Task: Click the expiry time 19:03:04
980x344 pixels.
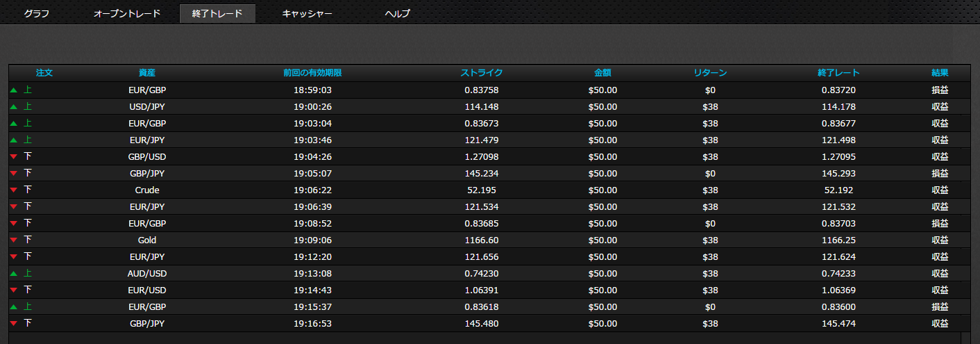Action: 312,124
